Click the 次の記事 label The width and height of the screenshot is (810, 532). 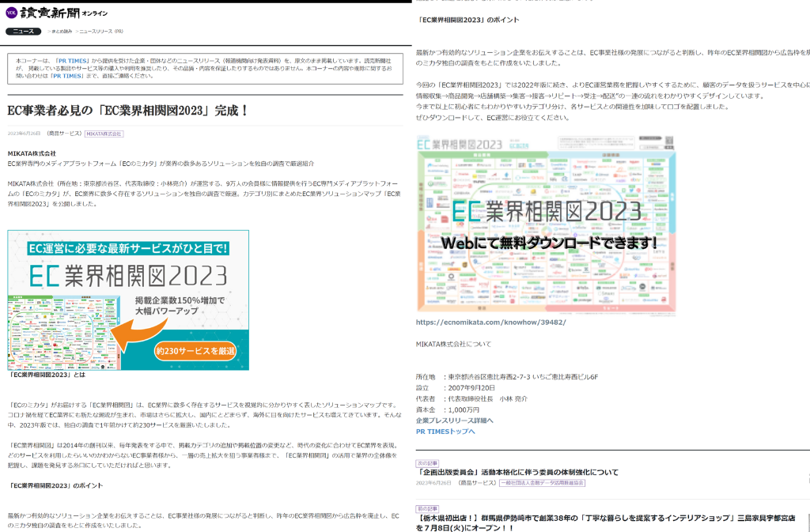[x=427, y=463]
